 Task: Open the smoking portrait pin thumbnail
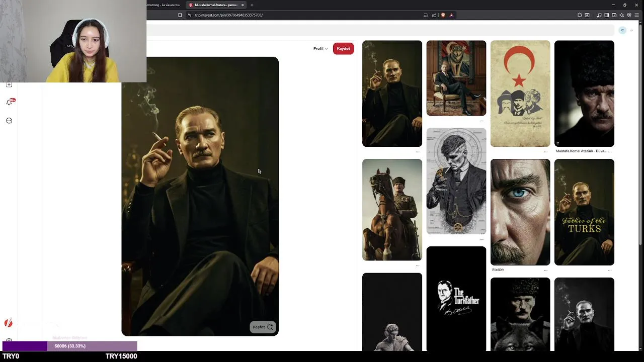(x=392, y=94)
